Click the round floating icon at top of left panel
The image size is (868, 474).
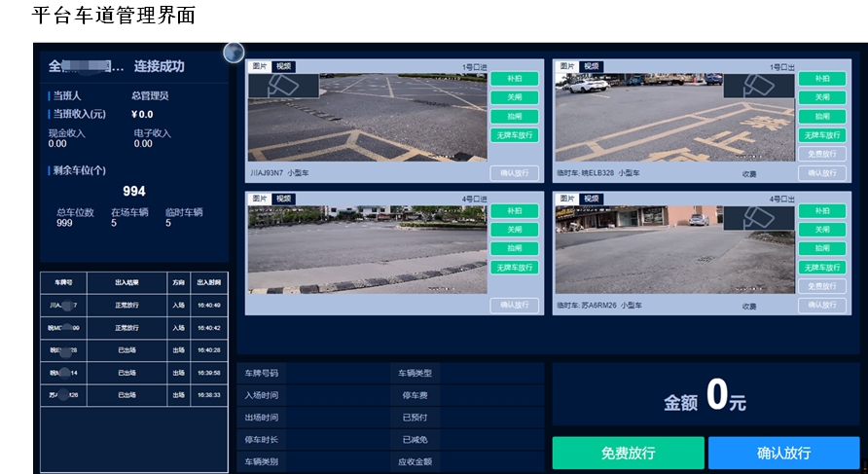click(234, 52)
